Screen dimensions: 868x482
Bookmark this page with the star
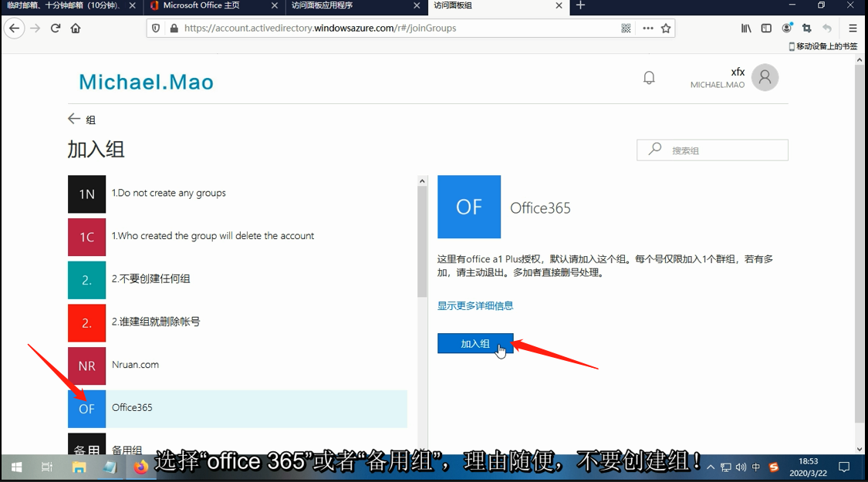(x=666, y=29)
